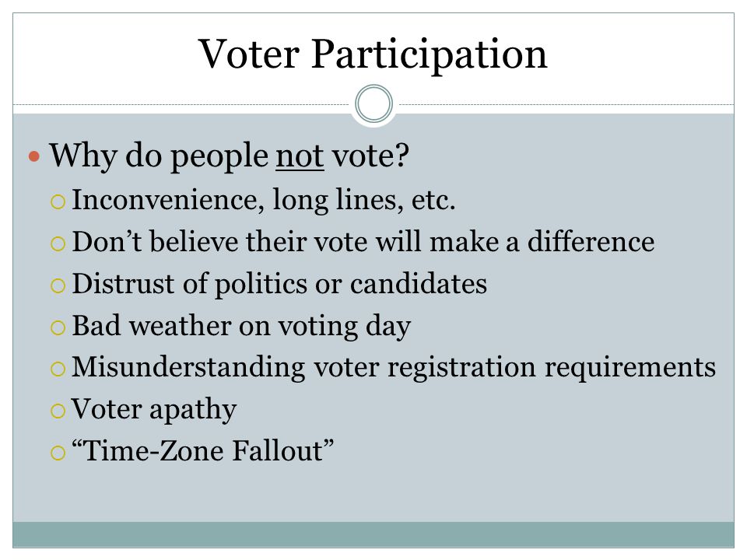Select the underlined word 'not'

click(x=300, y=156)
